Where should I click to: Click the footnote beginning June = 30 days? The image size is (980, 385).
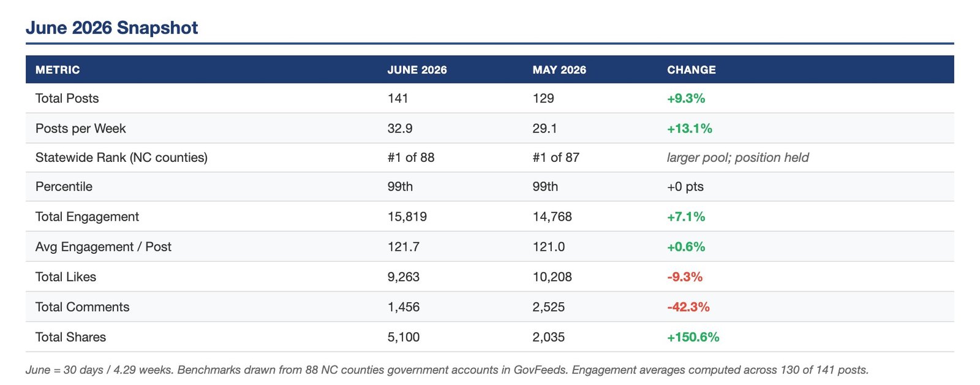click(447, 370)
